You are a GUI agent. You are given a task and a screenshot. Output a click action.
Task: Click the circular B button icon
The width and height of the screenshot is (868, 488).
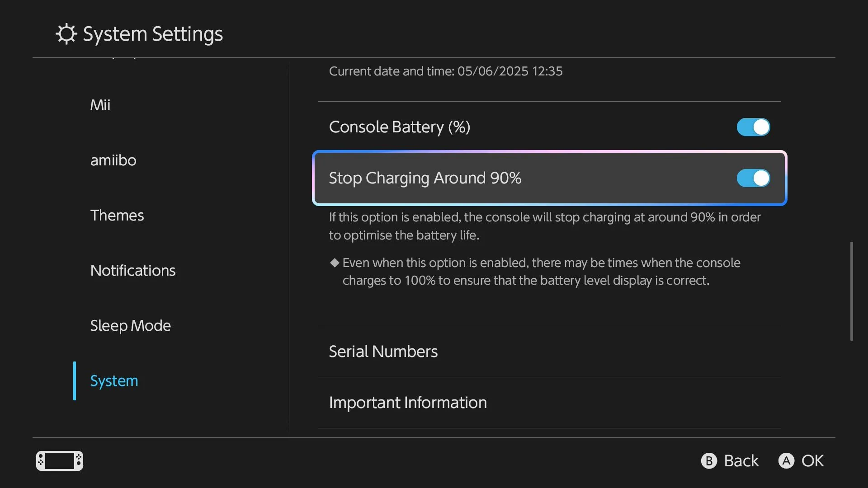tap(709, 460)
